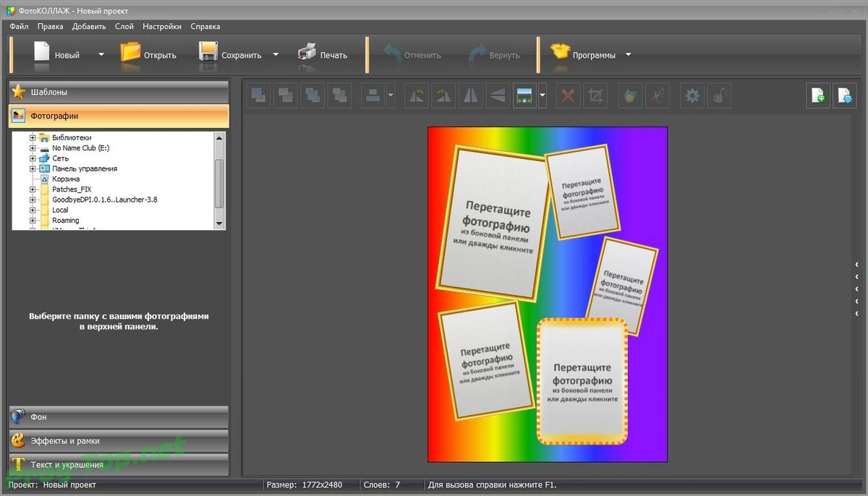This screenshot has height=496, width=868.
Task: Open the dropdown arrow next to Программы
Action: point(628,54)
